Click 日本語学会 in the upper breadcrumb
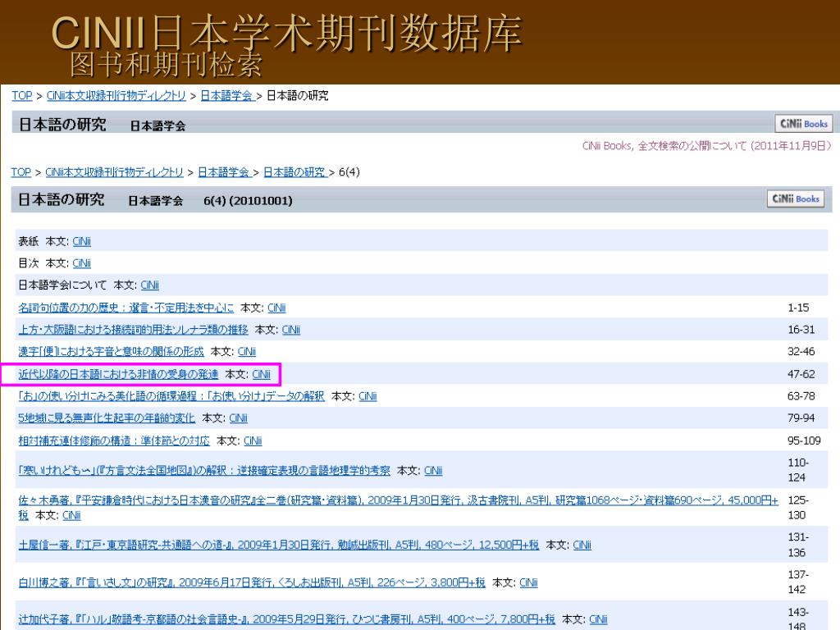Viewport: 840px width, 630px height. (226, 95)
